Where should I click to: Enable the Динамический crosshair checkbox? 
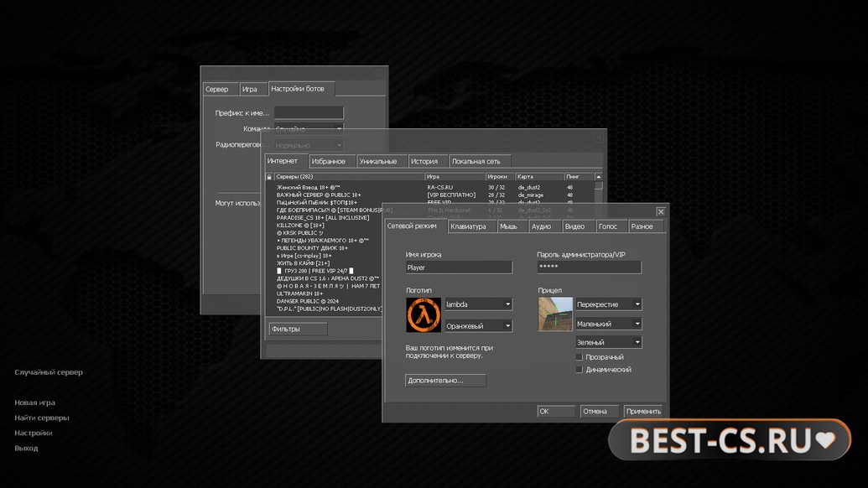[x=579, y=370]
